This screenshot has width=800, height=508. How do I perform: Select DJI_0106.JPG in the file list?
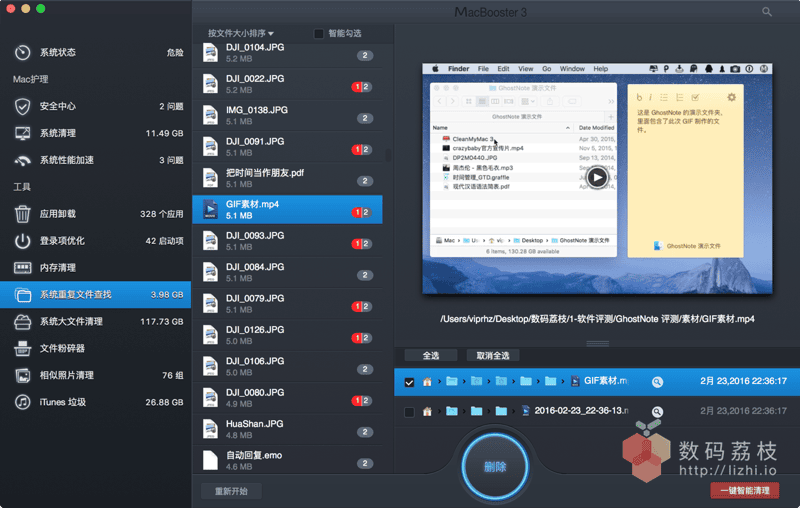(287, 366)
